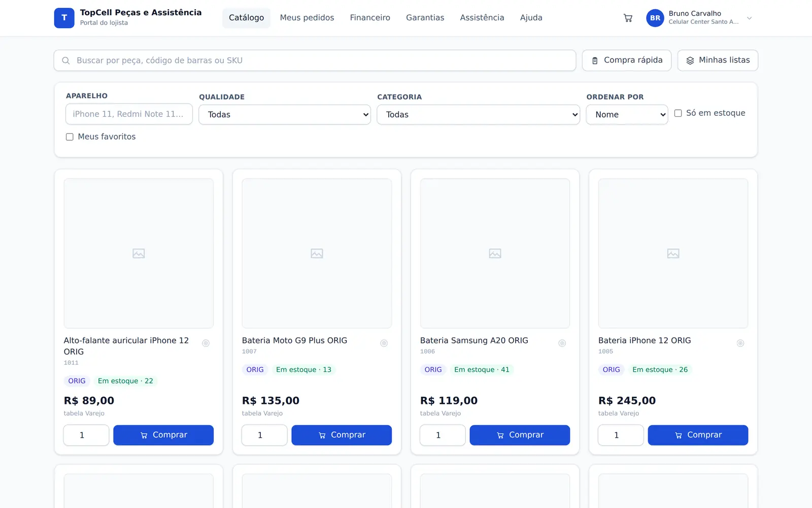
Task: Click Comprar for Bateria Moto G9 Plus
Action: pos(342,435)
